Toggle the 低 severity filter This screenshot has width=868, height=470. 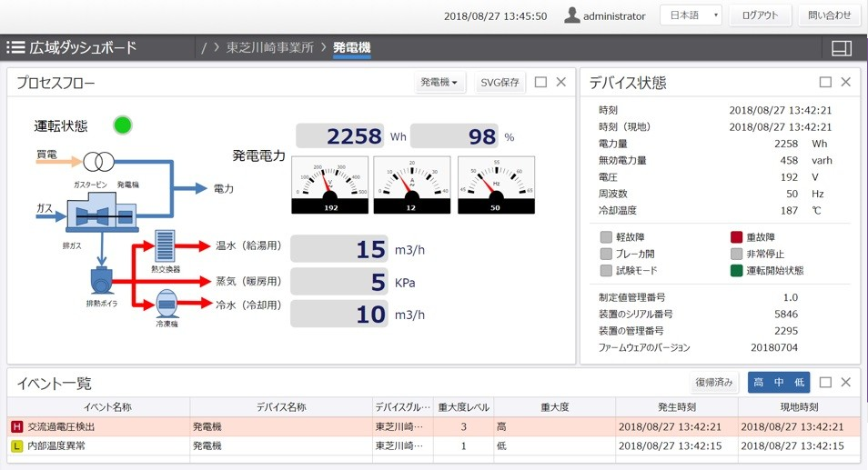[798, 383]
